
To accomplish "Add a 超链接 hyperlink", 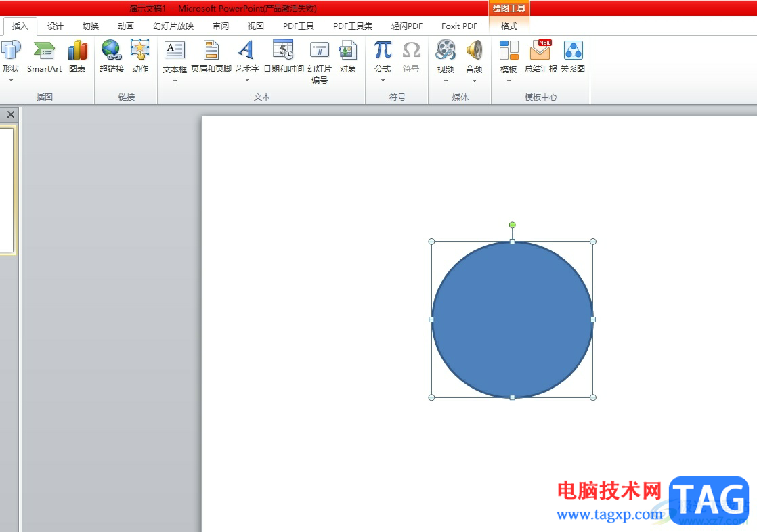I will 112,57.
